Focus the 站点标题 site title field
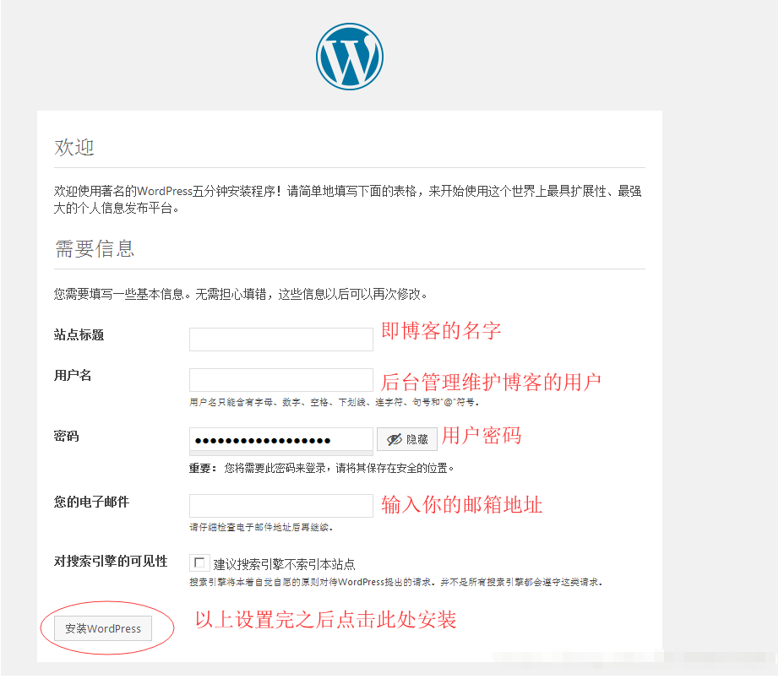Screen dimensions: 784x679 pyautogui.click(x=281, y=339)
